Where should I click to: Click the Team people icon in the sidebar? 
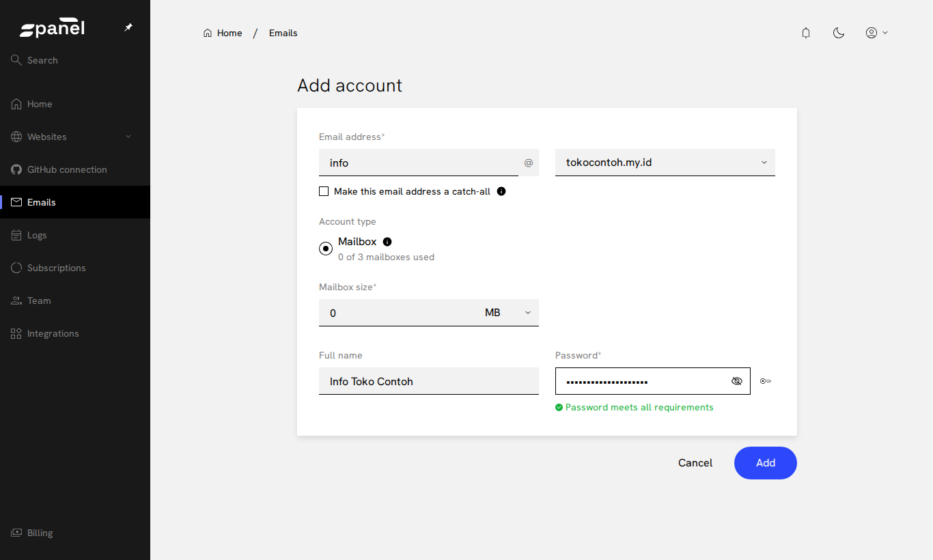tap(16, 300)
